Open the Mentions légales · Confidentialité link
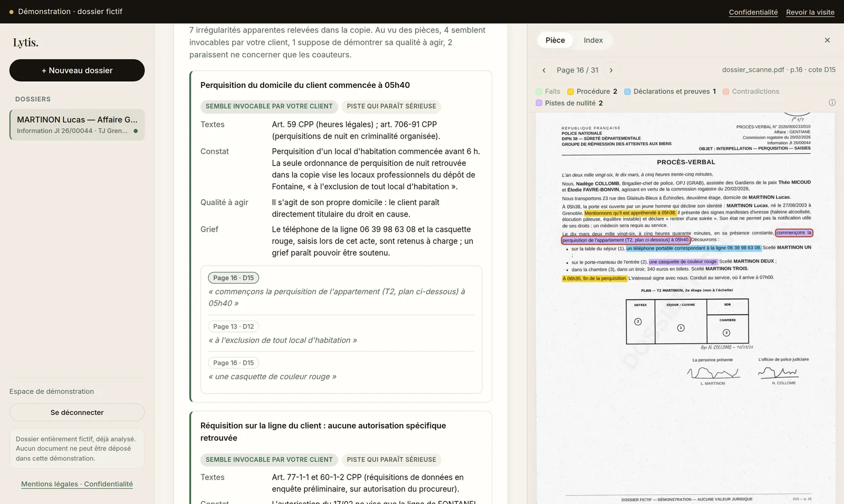This screenshot has height=504, width=844. click(x=77, y=484)
